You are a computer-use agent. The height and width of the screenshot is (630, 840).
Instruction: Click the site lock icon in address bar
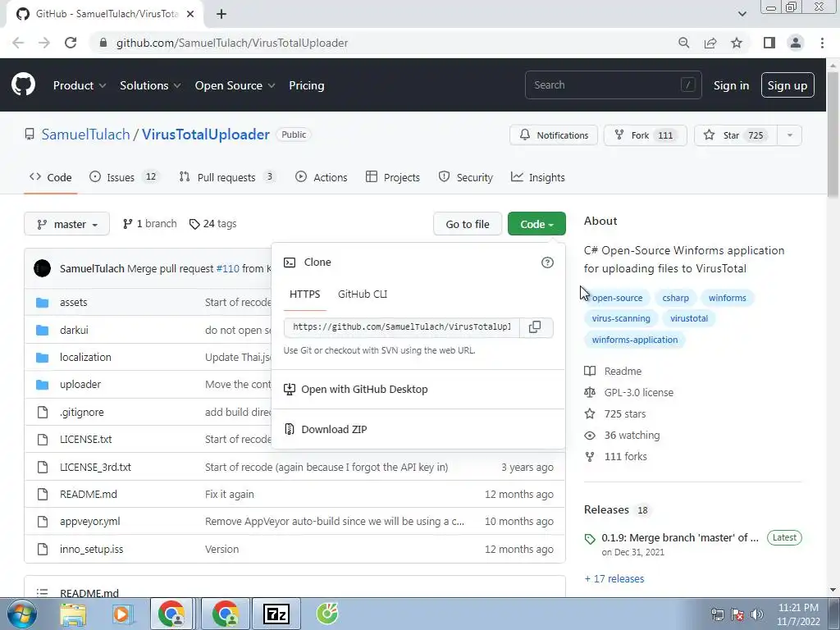(x=103, y=43)
